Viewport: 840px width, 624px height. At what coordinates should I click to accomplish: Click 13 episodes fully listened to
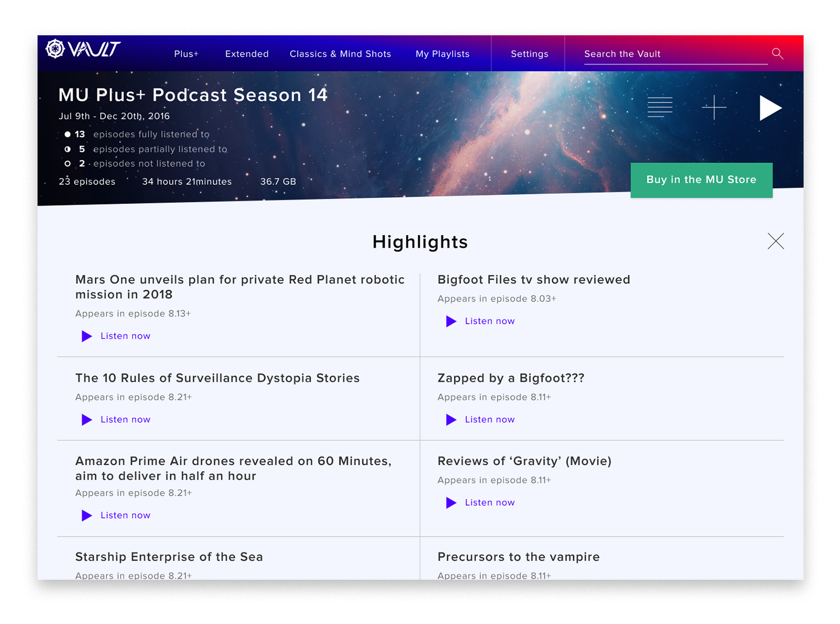click(x=137, y=134)
